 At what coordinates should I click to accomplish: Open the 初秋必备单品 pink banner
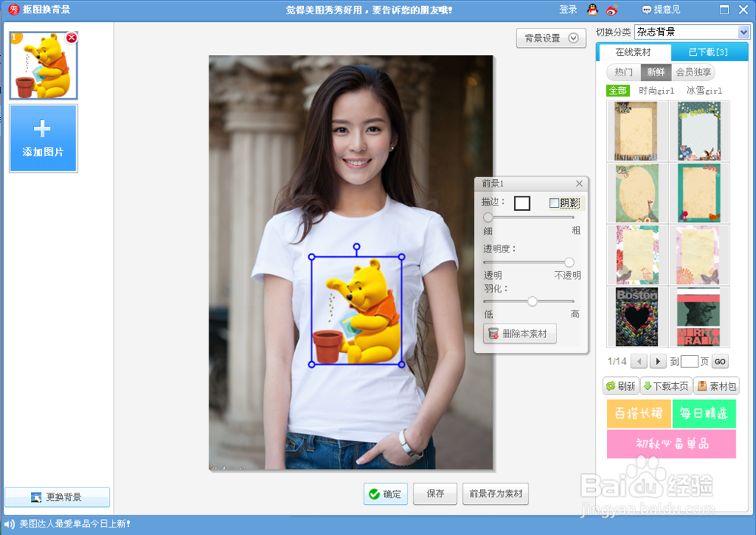pyautogui.click(x=671, y=444)
